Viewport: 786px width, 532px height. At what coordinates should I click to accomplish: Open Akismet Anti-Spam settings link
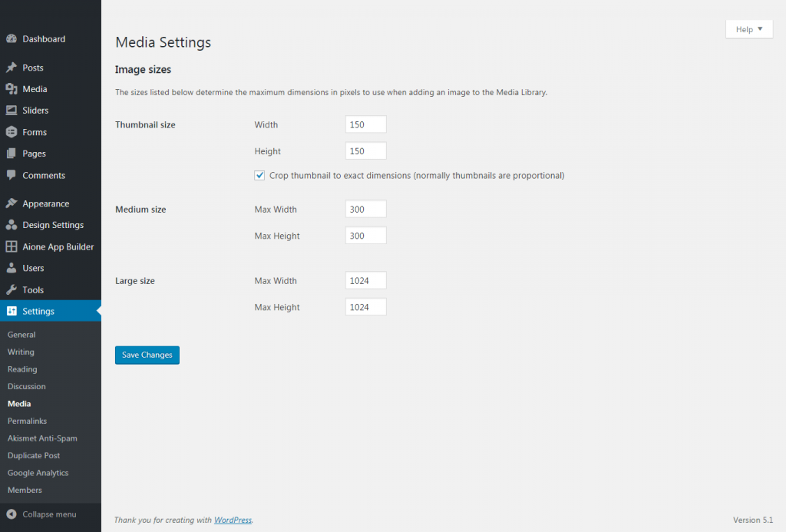(x=42, y=438)
